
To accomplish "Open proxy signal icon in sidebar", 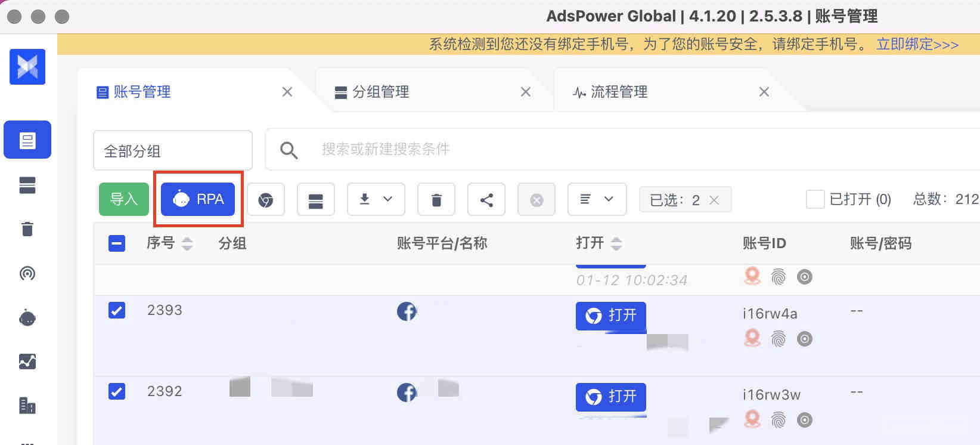I will (x=27, y=273).
